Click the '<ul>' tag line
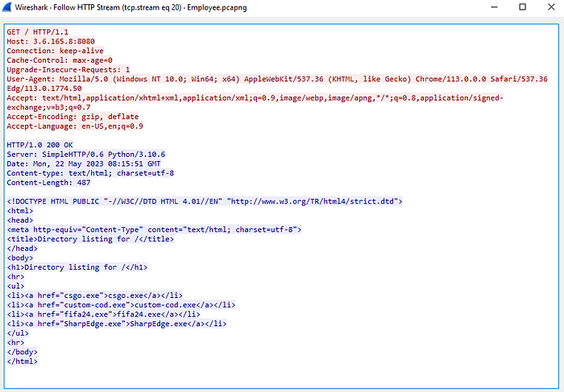The width and height of the screenshot is (564, 392). pyautogui.click(x=15, y=286)
